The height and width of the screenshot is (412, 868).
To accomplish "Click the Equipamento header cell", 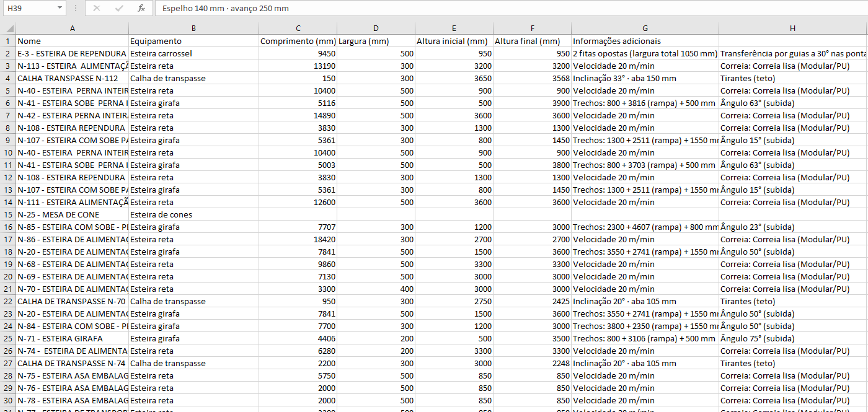I will 193,41.
